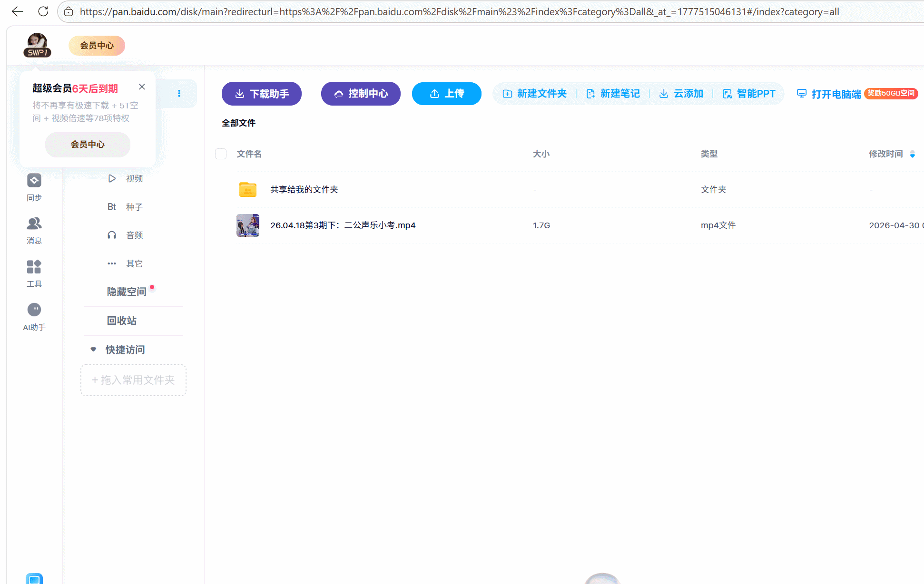Open the 回收站 recycle bin

[x=122, y=321]
